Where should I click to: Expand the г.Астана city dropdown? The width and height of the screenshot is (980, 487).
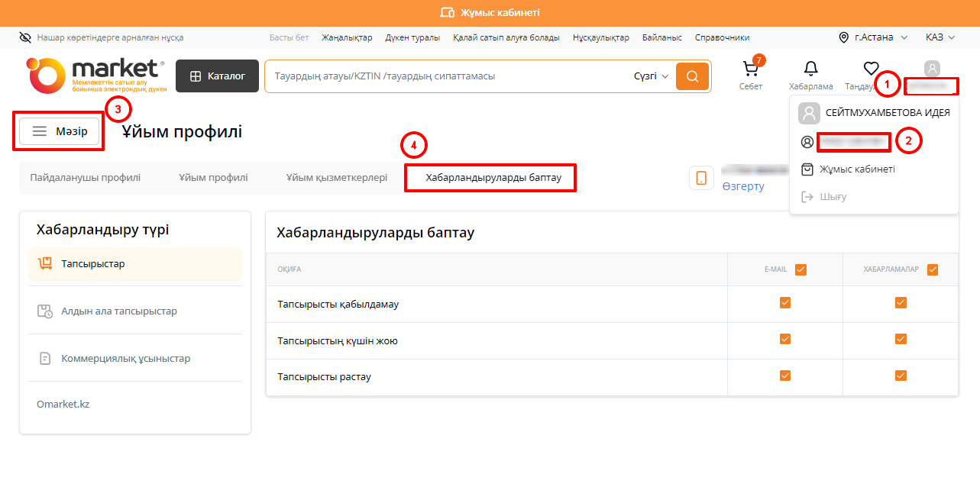873,37
